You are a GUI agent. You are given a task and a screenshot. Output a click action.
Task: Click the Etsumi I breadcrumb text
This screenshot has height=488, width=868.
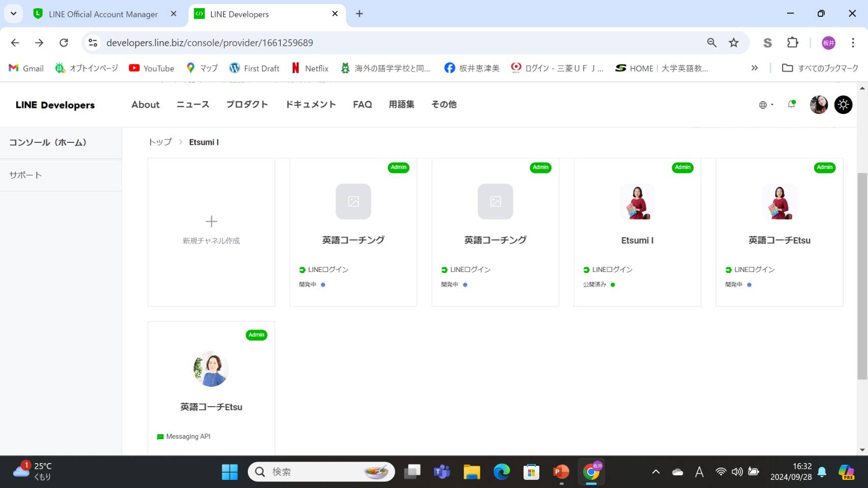pyautogui.click(x=204, y=142)
